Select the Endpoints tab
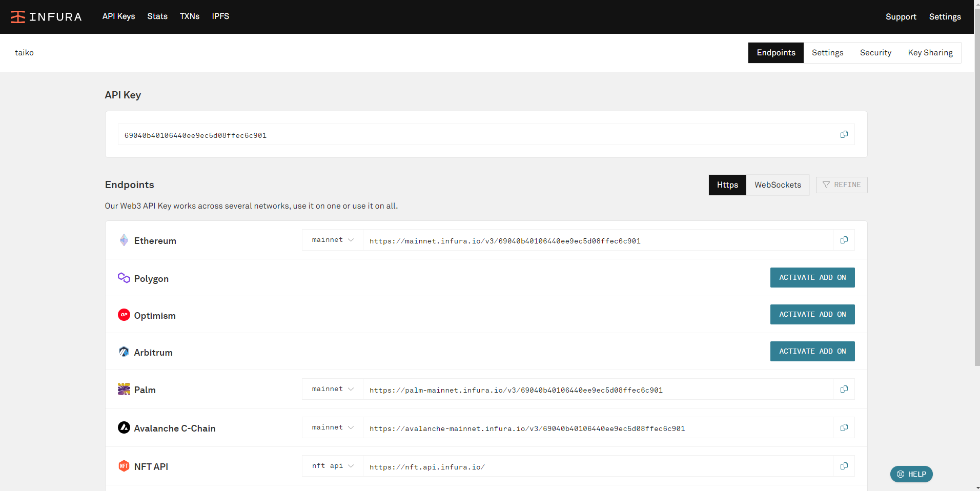The image size is (980, 491). tap(776, 53)
